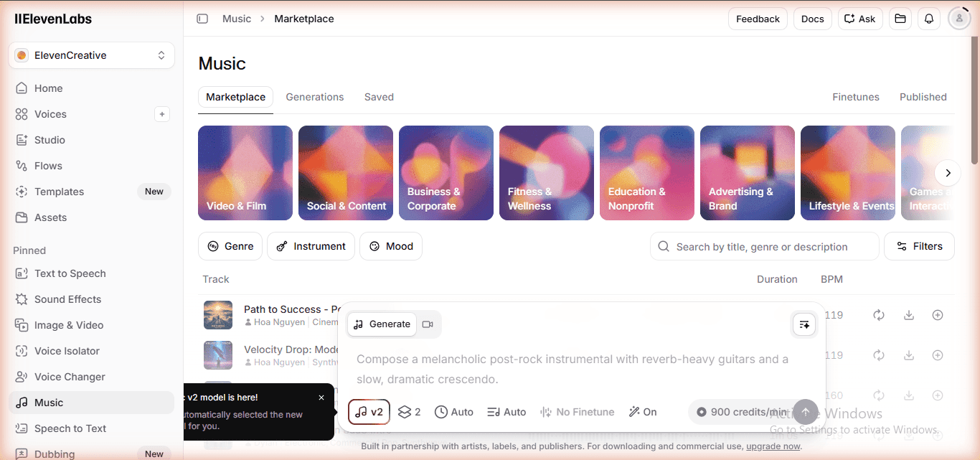The image size is (980, 460).
Task: Add Path to Success track with plus icon
Action: (x=938, y=315)
